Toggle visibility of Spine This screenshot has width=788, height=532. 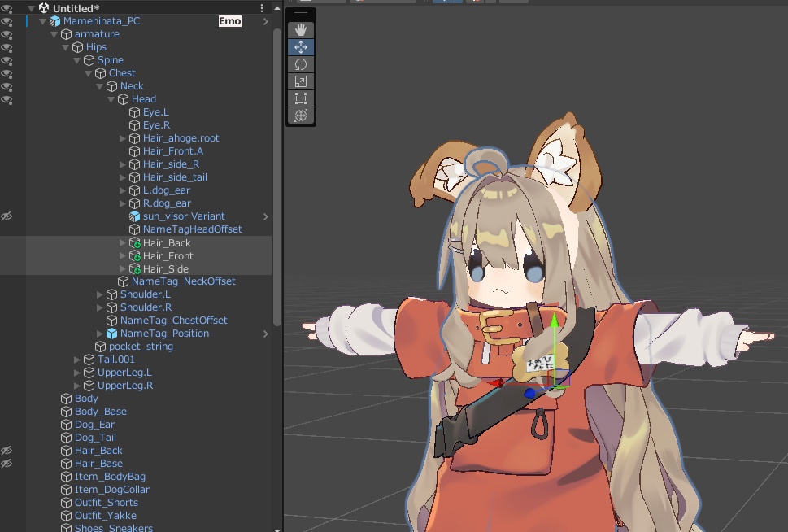click(7, 60)
